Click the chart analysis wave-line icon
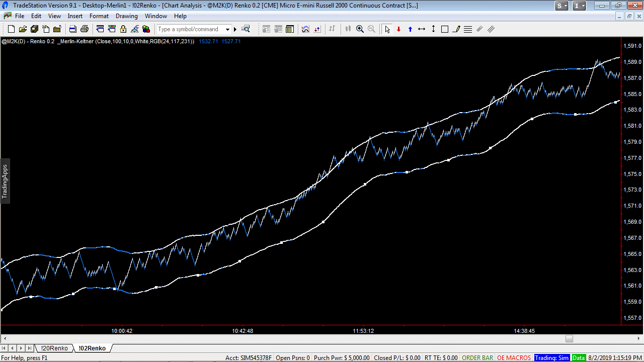The width and height of the screenshot is (644, 362). click(x=305, y=29)
